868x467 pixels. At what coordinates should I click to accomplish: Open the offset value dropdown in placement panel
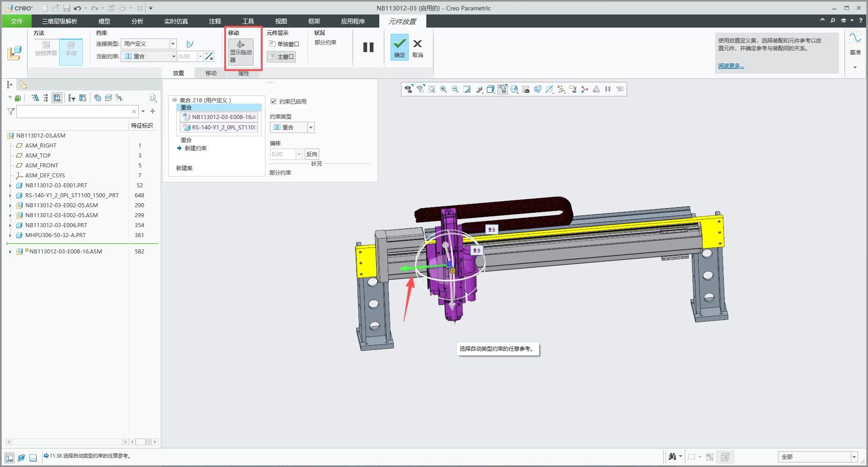point(299,154)
